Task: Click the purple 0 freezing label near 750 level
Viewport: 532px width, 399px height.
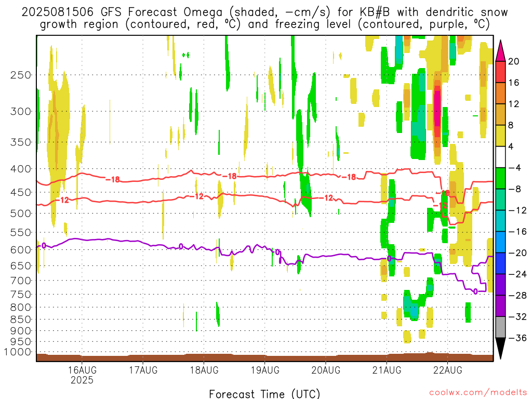Action: pyautogui.click(x=476, y=291)
